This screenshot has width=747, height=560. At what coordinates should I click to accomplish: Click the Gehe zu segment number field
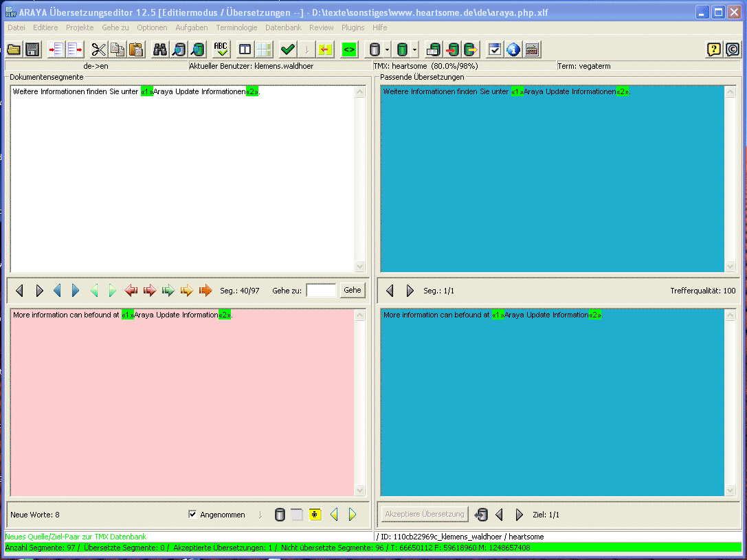[x=321, y=291]
